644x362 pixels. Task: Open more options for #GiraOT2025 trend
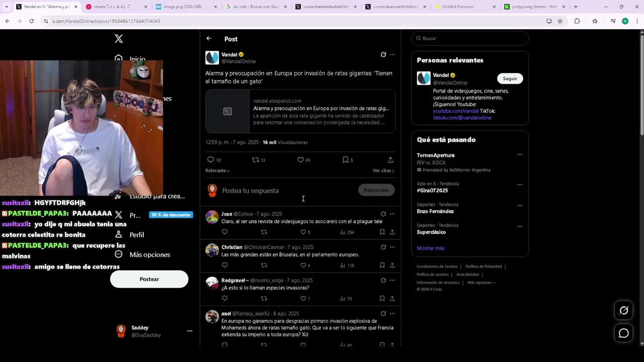[x=520, y=185]
